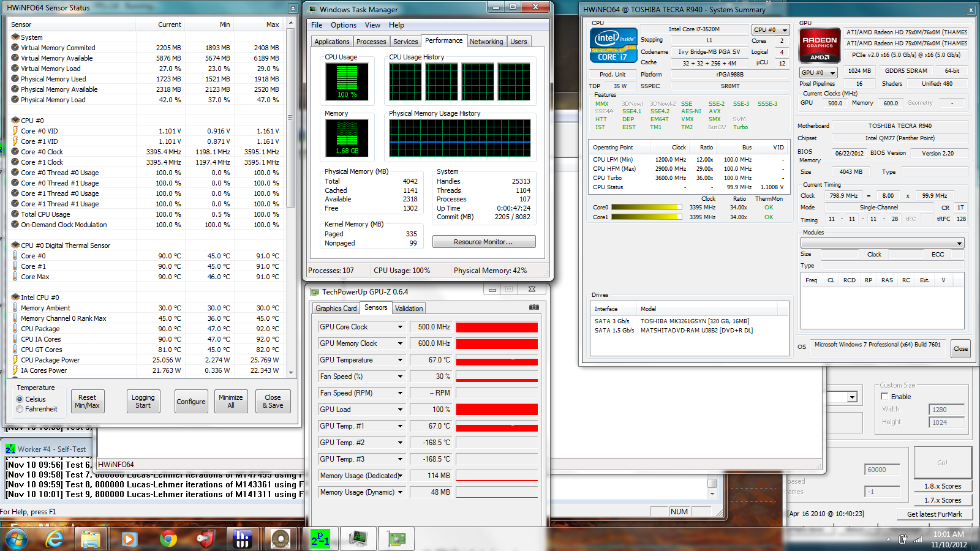Switch to Prime95 in the taskbar
This screenshot has width=980, height=551.
pos(320,539)
